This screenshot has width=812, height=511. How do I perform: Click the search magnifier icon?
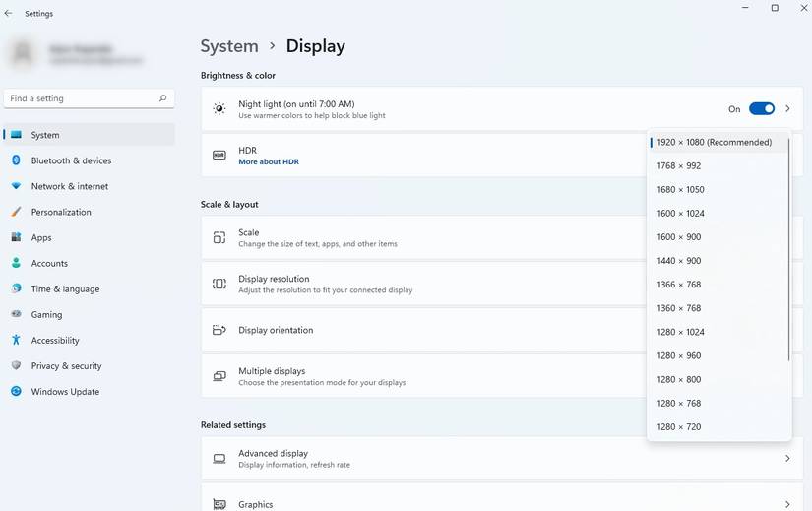pos(163,98)
